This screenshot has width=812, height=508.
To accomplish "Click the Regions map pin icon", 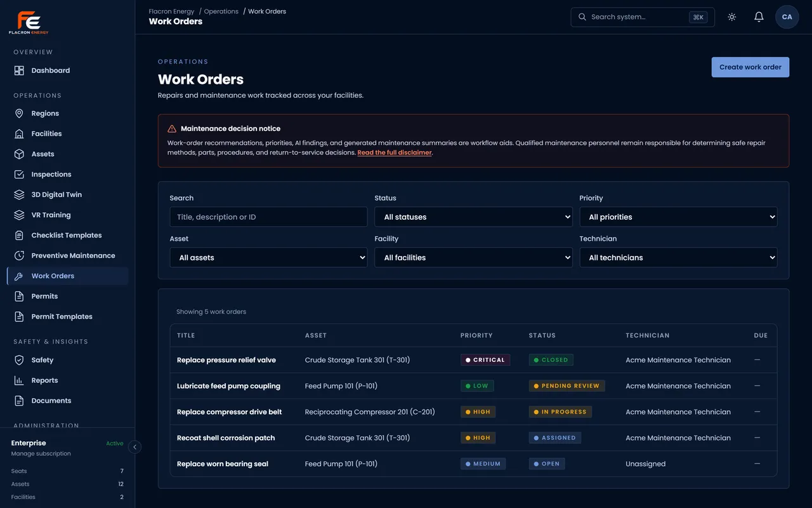I will 19,114.
